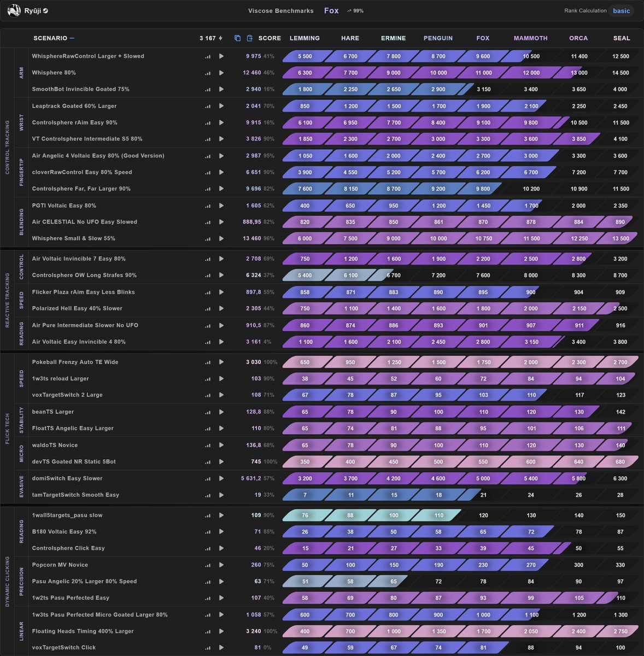This screenshot has width=644, height=656.
Task: Open chart for Controlsphere OW Long Strafes 90%
Action: (208, 275)
